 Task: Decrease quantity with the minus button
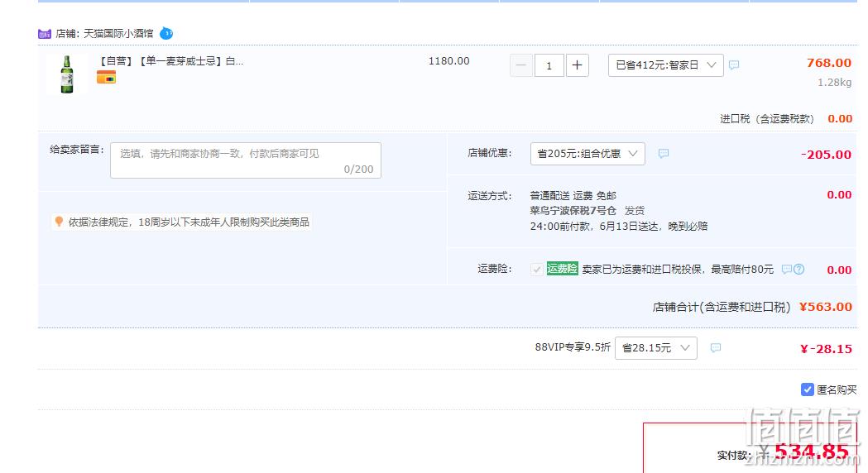pos(521,65)
